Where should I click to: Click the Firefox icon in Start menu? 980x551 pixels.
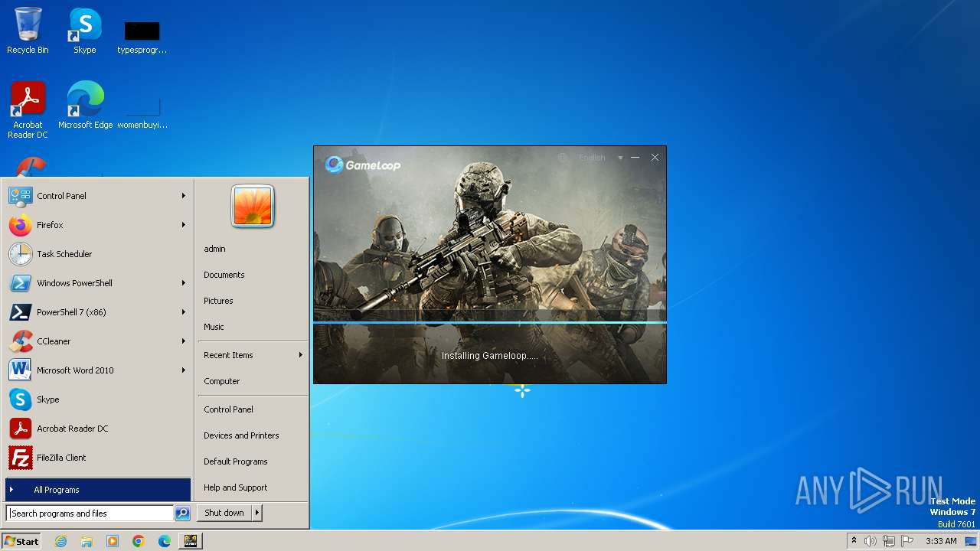tap(21, 225)
